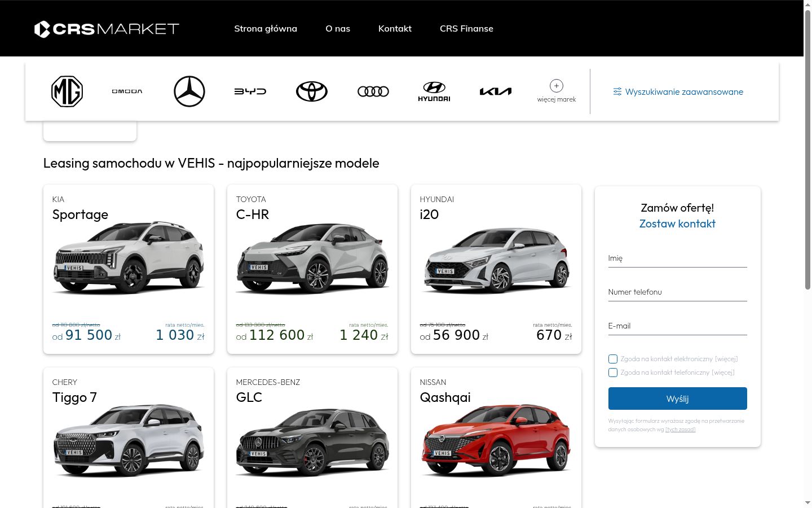Open the Toyota C-HR car image
The height and width of the screenshot is (508, 812).
pyautogui.click(x=312, y=258)
